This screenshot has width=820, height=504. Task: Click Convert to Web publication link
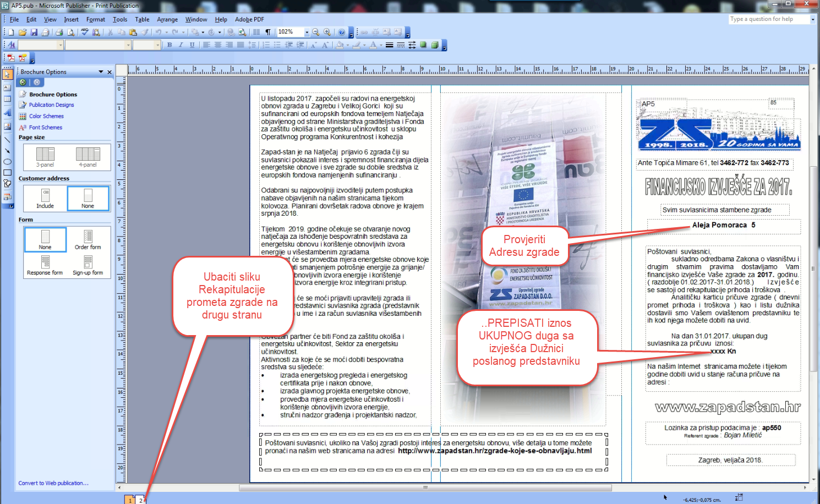(x=53, y=483)
